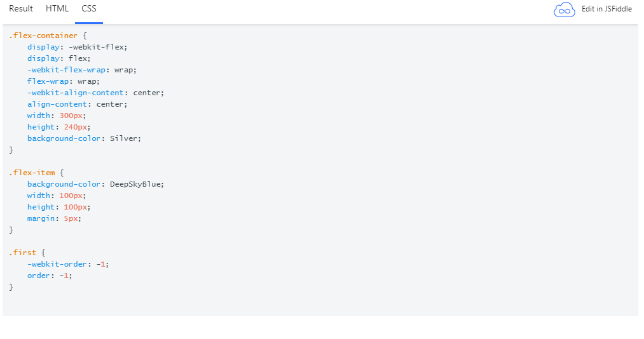644x339 pixels.
Task: Click the order: -1 line
Action: [50, 276]
